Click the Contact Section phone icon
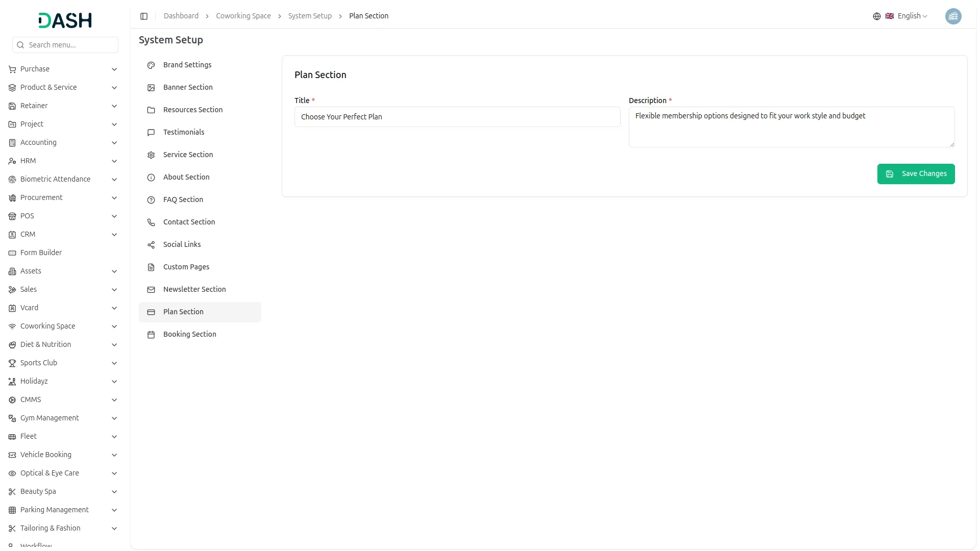The height and width of the screenshot is (551, 980). click(151, 222)
